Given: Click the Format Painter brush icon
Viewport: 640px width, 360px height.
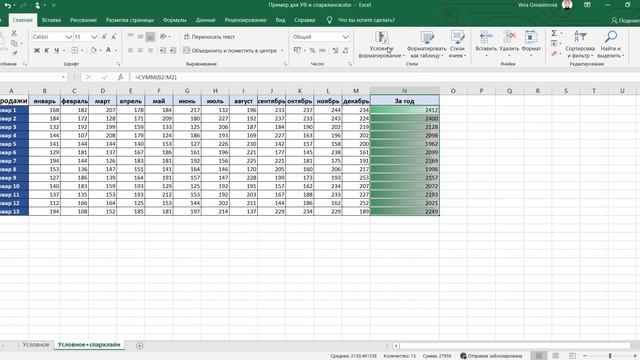Looking at the screenshot, I should [x=15, y=53].
